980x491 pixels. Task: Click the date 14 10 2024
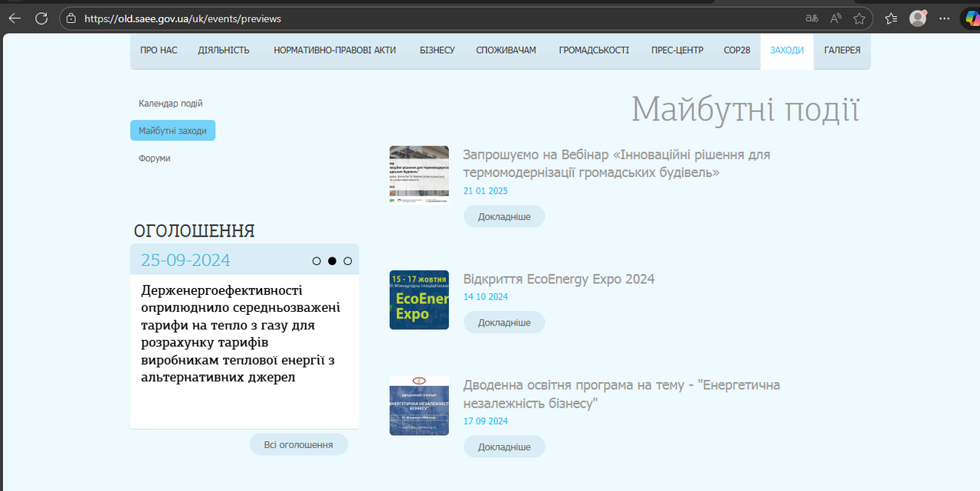(486, 296)
